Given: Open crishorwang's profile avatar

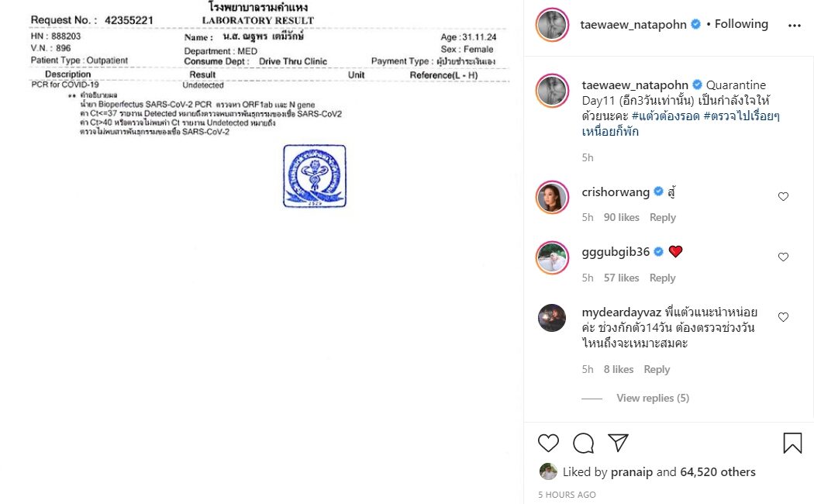Looking at the screenshot, I should (552, 197).
